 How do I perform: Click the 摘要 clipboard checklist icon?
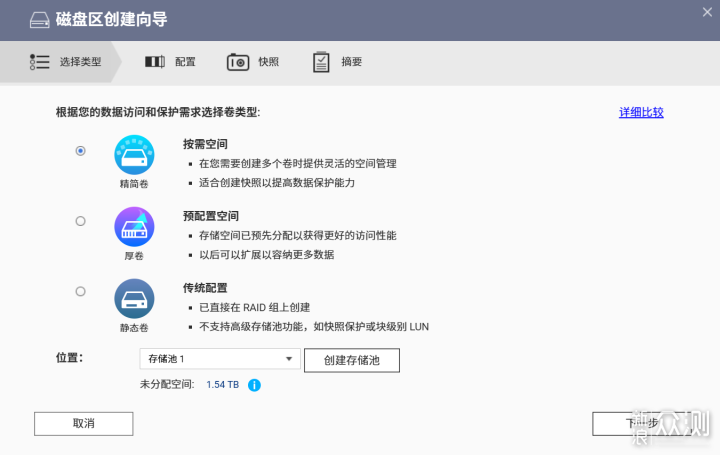click(x=321, y=62)
